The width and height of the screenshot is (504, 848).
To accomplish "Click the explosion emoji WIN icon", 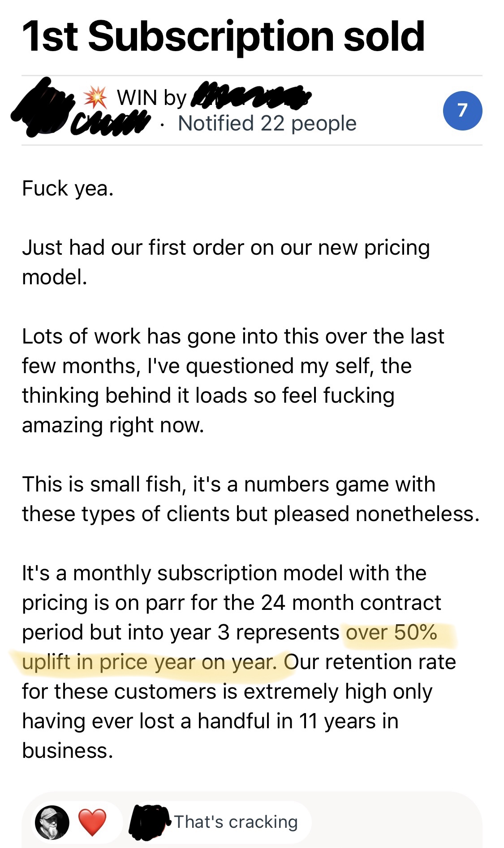I will pyautogui.click(x=95, y=97).
